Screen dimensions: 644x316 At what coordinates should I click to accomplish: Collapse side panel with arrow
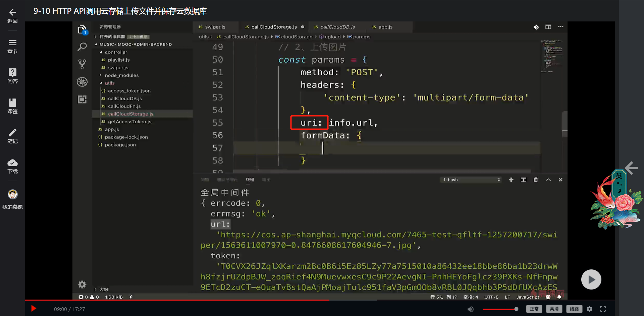pyautogui.click(x=632, y=168)
